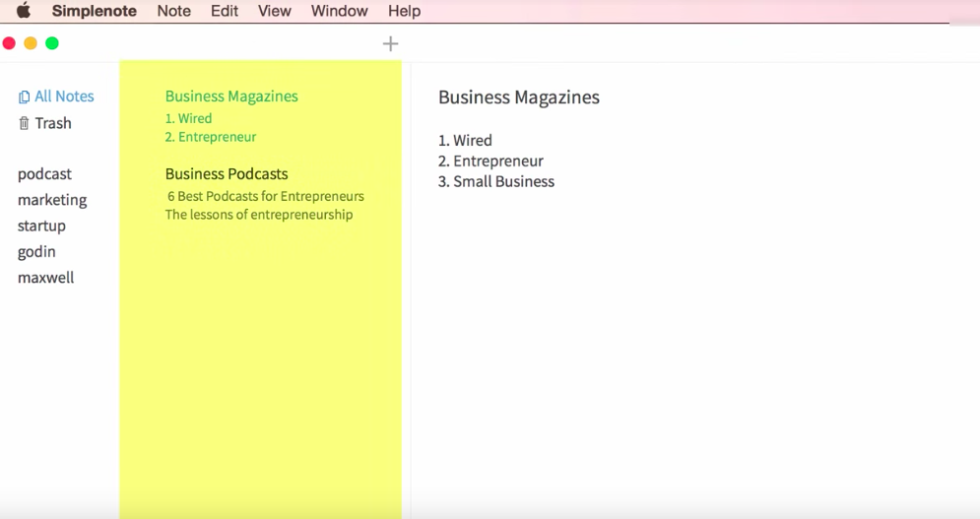The height and width of the screenshot is (519, 980).
Task: Open the Edit menu
Action: [x=225, y=11]
